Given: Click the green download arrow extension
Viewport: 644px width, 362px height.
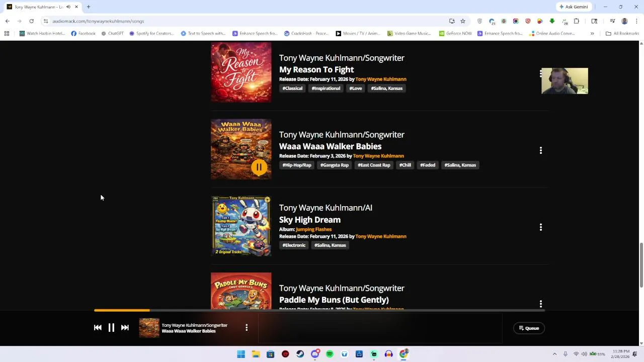Looking at the screenshot, I should 552,21.
